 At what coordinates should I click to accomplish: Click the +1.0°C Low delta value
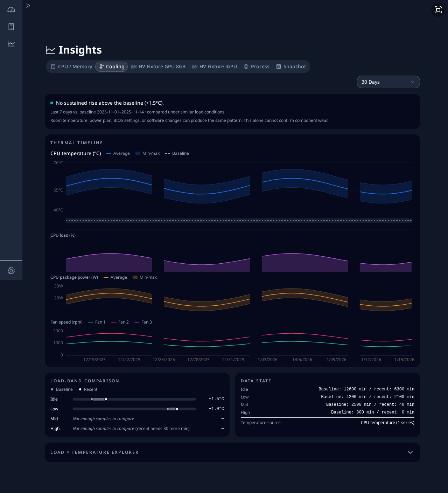pos(216,409)
